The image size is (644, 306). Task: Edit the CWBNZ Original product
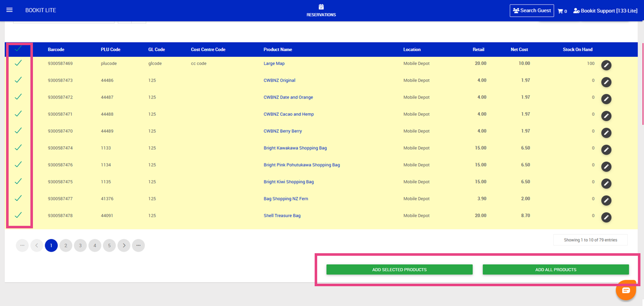(x=606, y=82)
